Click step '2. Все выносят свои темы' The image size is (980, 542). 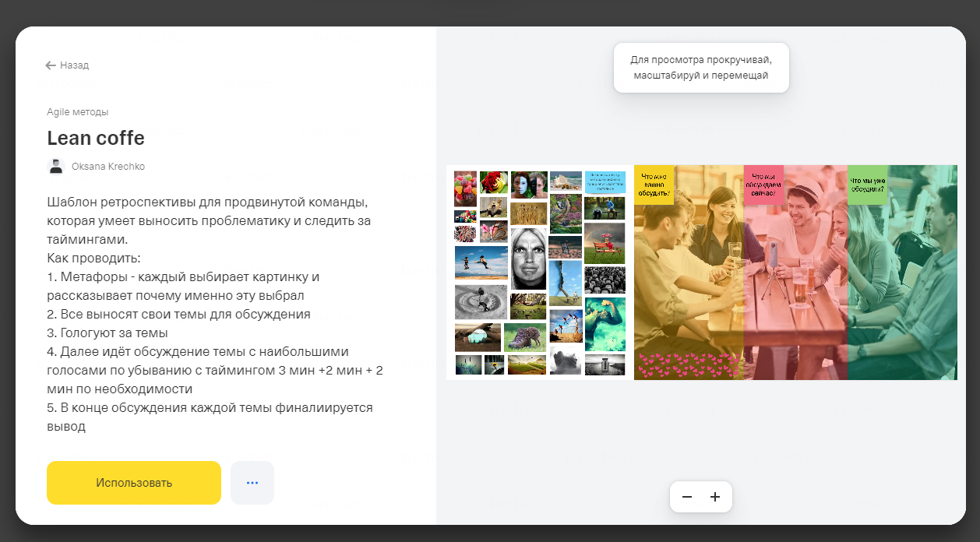coord(178,314)
